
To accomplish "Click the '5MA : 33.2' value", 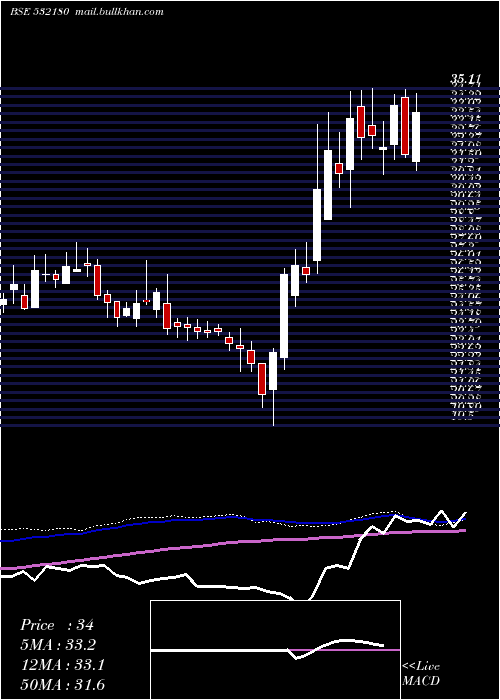I will [x=58, y=645].
